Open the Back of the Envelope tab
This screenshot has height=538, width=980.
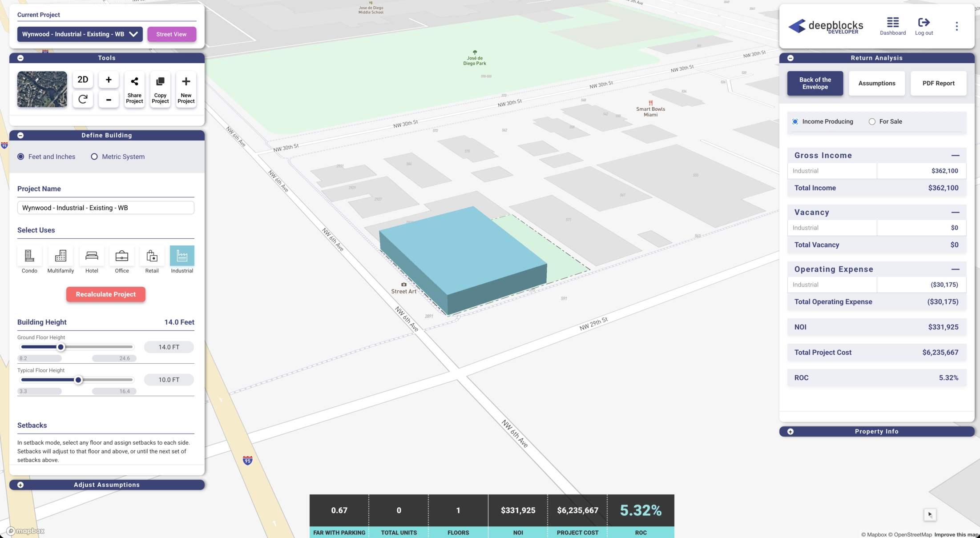(x=815, y=83)
